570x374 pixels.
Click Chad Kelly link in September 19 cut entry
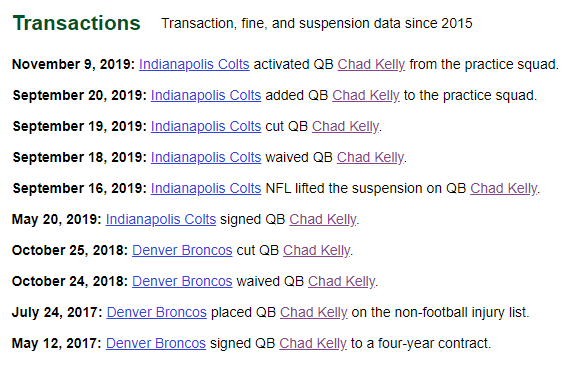pyautogui.click(x=346, y=126)
